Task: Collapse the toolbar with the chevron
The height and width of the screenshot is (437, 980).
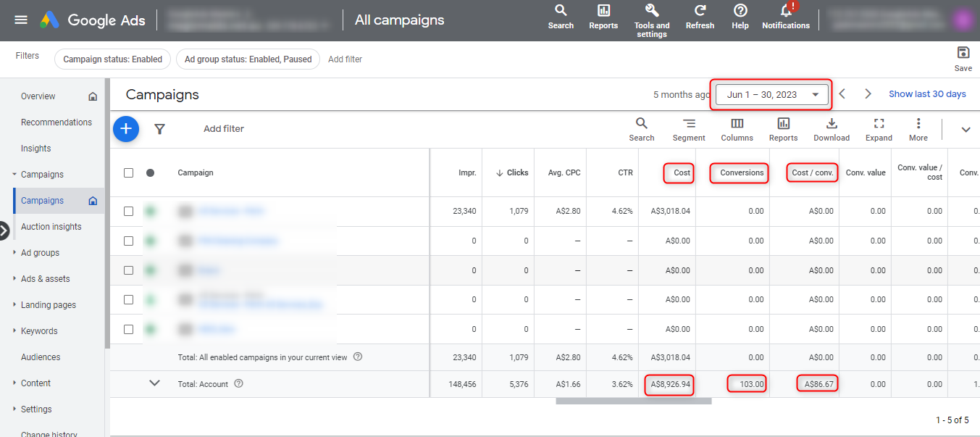Action: click(966, 130)
